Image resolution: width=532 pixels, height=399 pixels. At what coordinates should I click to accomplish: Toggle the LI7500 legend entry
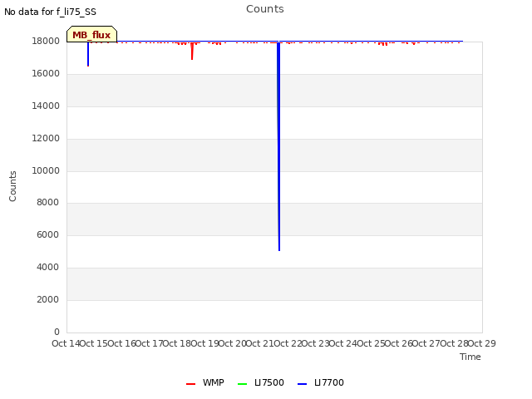point(261,382)
